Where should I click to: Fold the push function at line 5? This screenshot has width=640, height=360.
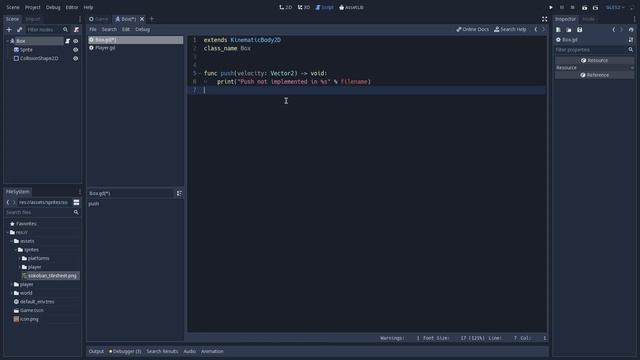tap(200, 73)
